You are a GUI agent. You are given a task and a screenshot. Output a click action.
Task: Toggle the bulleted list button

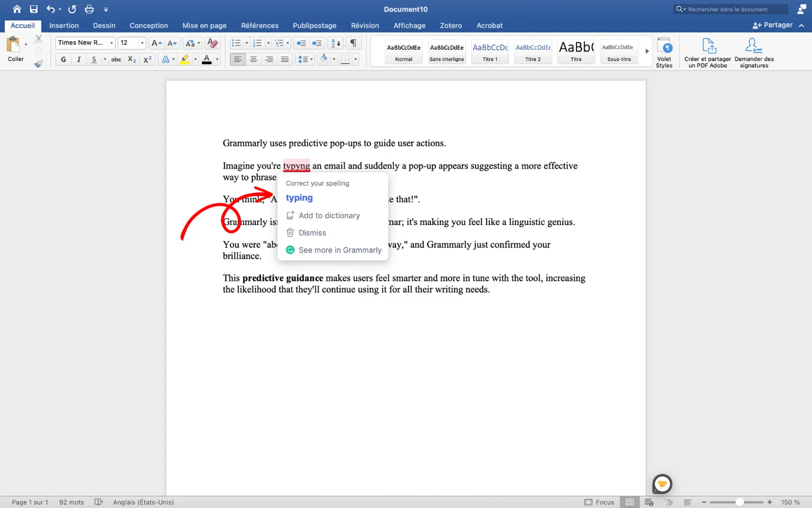coord(236,43)
